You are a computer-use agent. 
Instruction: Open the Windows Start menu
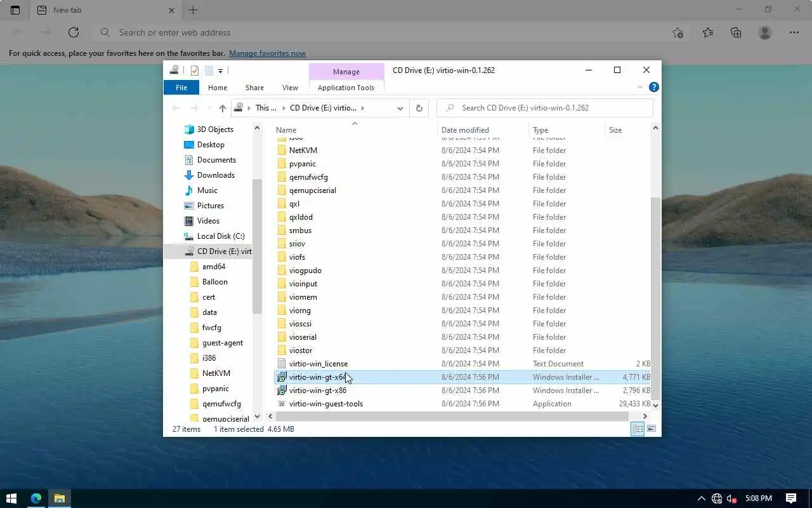coord(11,498)
